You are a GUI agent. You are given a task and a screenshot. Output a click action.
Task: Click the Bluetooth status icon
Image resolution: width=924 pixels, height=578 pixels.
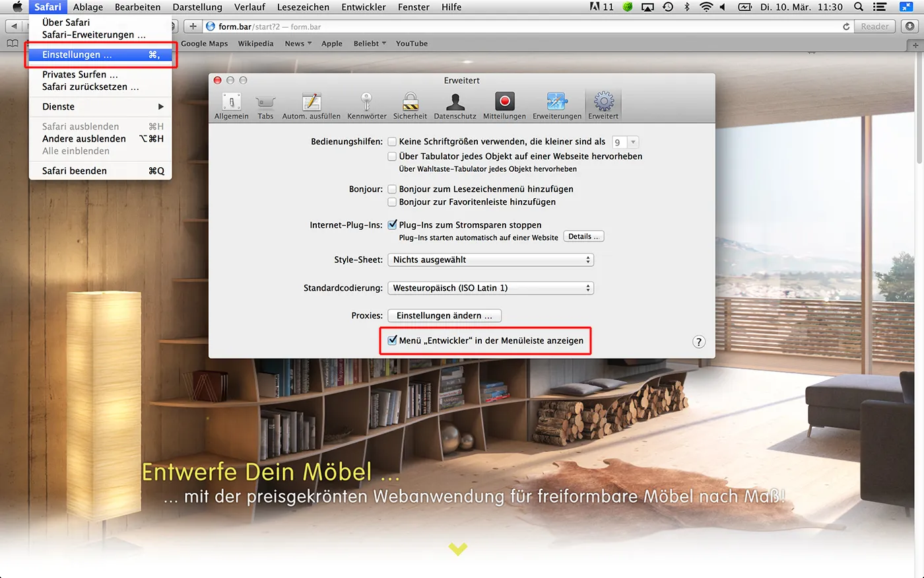tap(686, 7)
